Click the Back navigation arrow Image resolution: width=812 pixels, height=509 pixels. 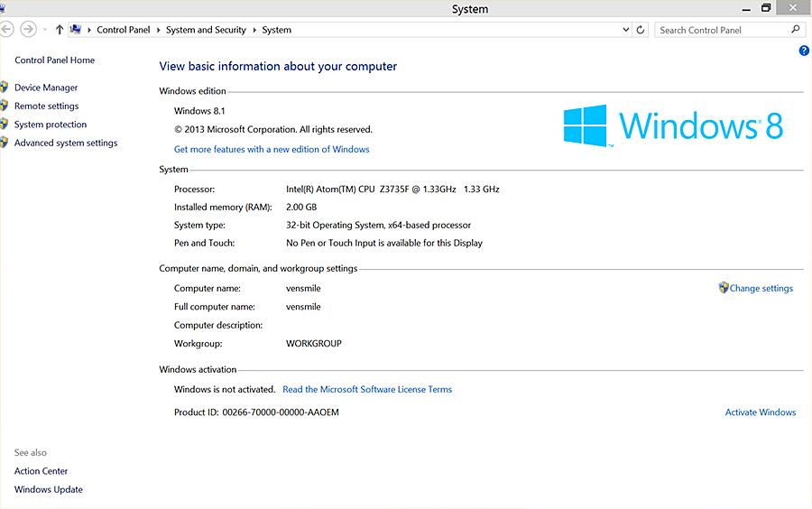(5, 29)
